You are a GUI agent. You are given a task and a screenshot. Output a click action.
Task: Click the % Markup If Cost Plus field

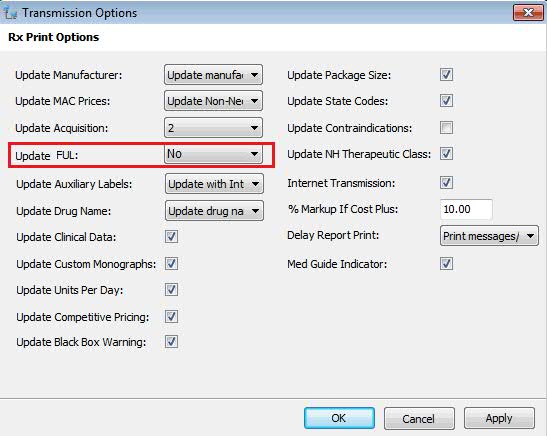466,209
